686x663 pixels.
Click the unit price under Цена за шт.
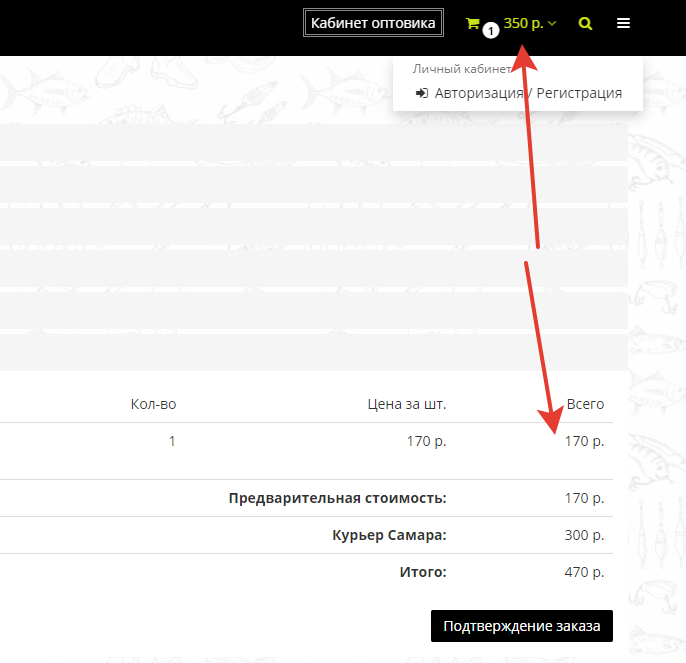427,441
